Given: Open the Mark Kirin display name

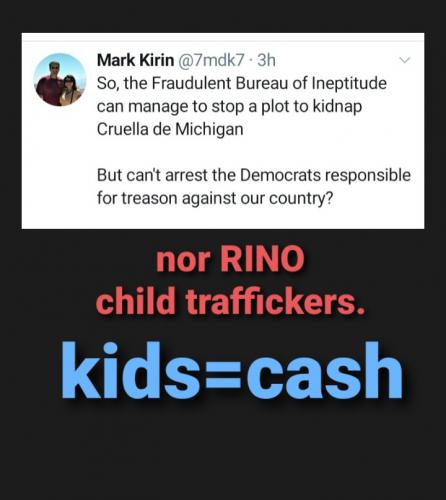Looking at the screenshot, I should tap(135, 60).
